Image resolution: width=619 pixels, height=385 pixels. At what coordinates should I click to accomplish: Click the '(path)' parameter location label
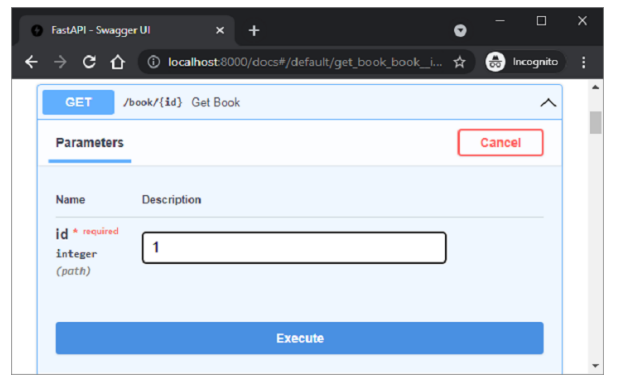pos(73,271)
